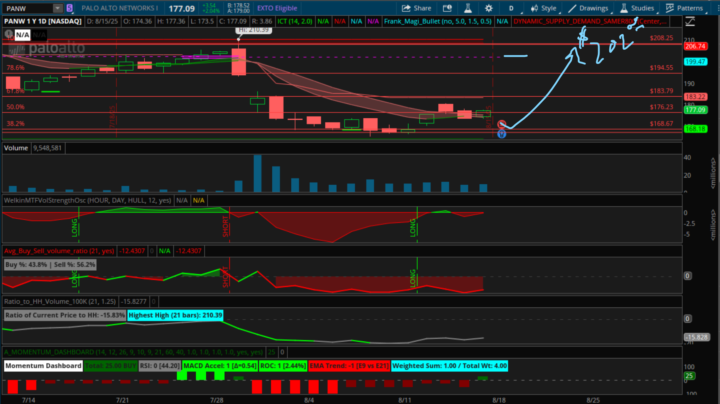Viewport: 720px width, 404px height.
Task: Click the $168.67 Fibonacci level label
Action: (661, 123)
